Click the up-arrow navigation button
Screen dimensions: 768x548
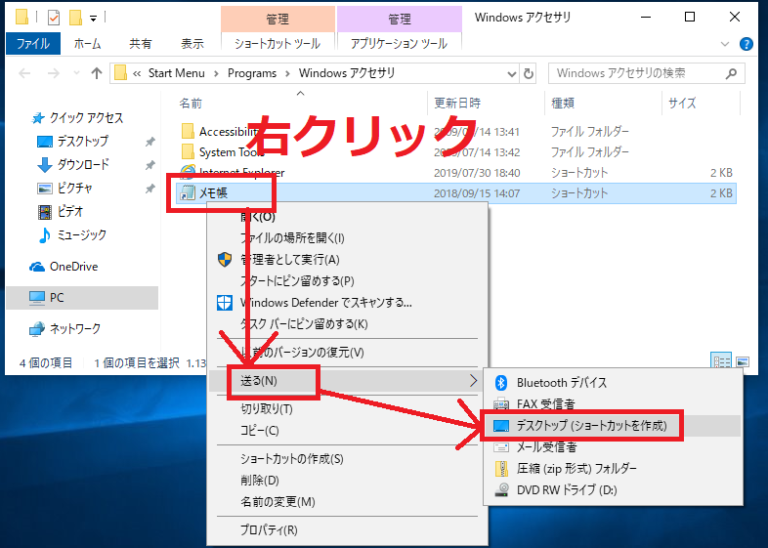tap(96, 73)
